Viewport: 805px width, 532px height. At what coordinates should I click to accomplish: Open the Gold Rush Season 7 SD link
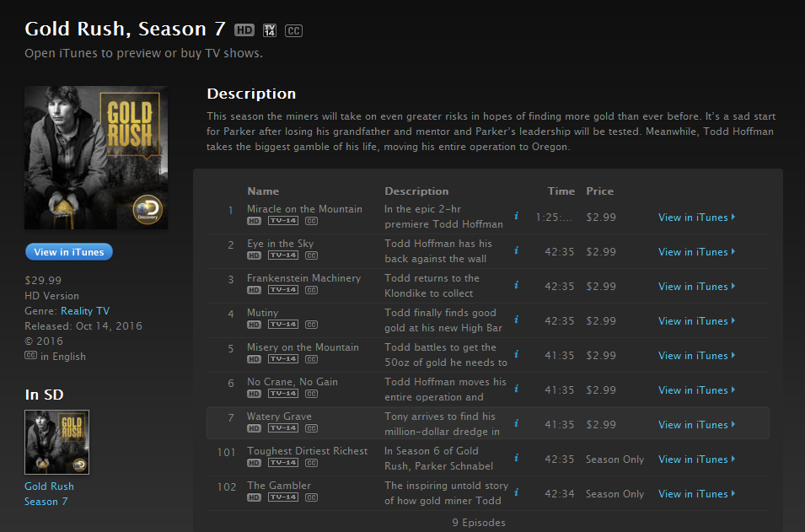click(49, 493)
